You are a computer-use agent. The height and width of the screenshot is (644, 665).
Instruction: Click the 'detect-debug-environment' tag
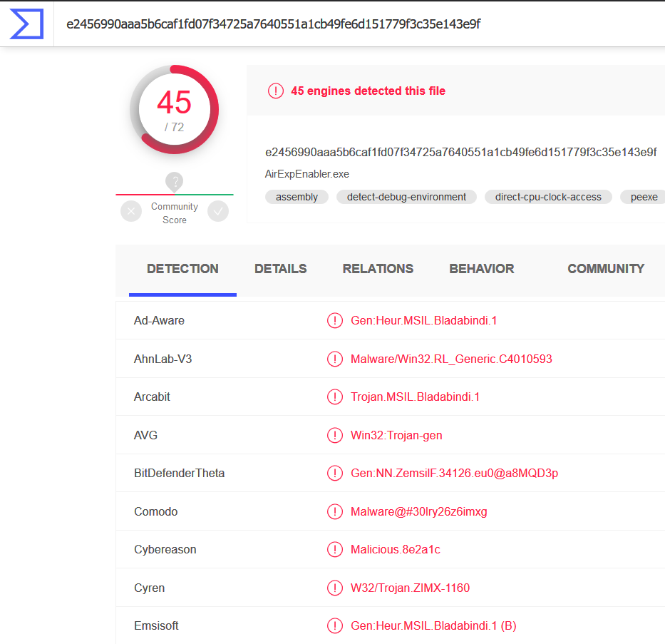coord(406,197)
